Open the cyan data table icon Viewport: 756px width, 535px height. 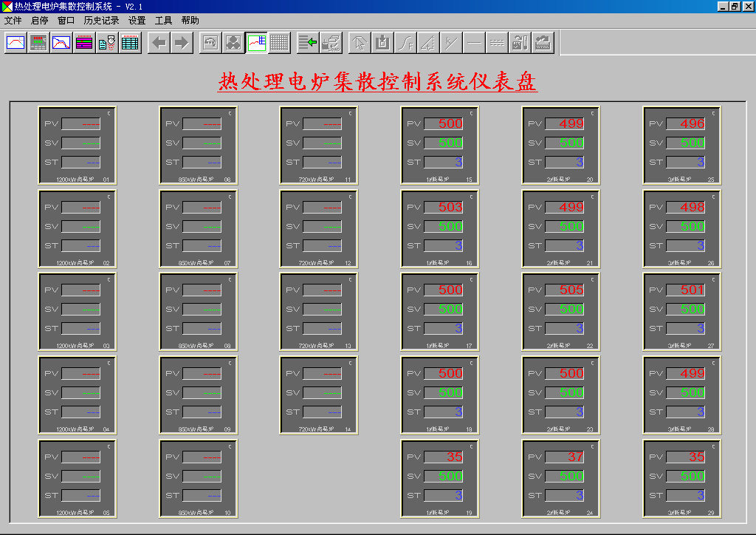point(130,43)
